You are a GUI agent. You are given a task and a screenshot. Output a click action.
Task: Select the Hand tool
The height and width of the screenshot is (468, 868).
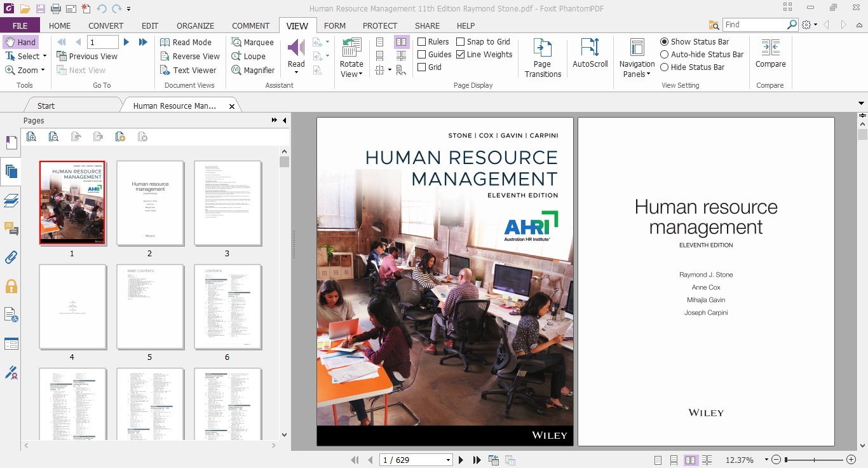(20, 42)
